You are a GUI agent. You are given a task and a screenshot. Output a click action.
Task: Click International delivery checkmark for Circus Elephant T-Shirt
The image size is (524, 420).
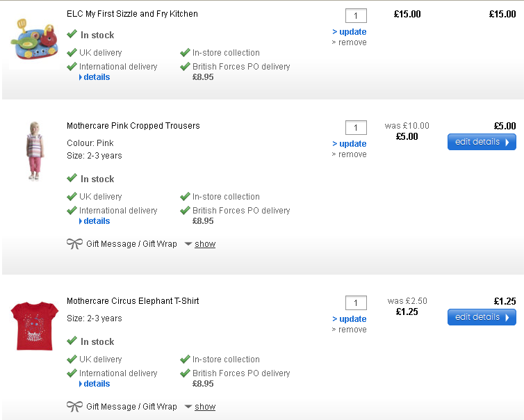[x=72, y=373]
